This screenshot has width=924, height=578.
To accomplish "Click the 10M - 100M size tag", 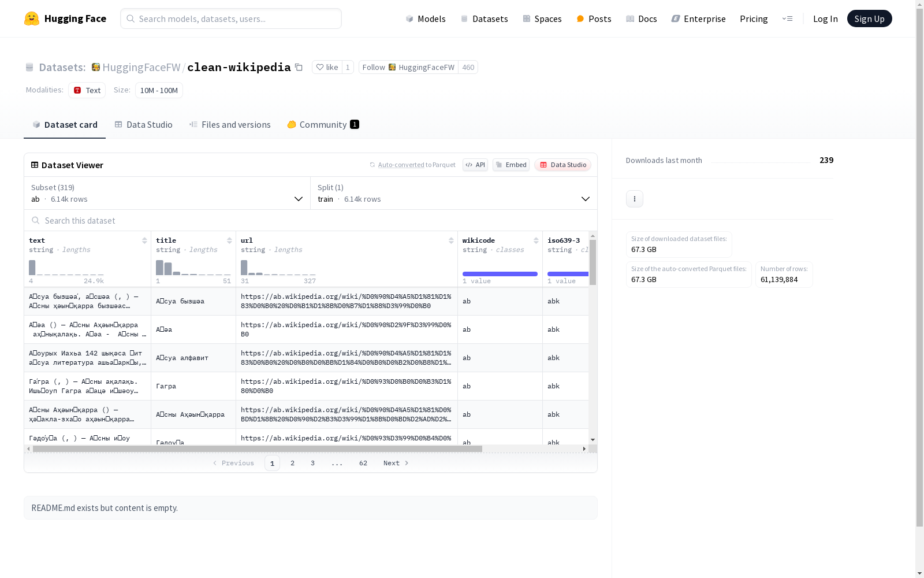I will [x=159, y=90].
